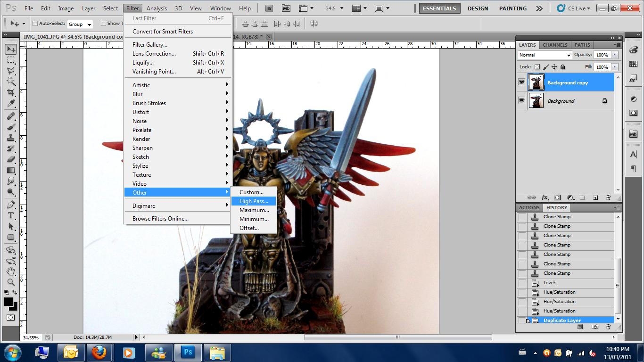Open the CS Live dropdown

pyautogui.click(x=573, y=8)
